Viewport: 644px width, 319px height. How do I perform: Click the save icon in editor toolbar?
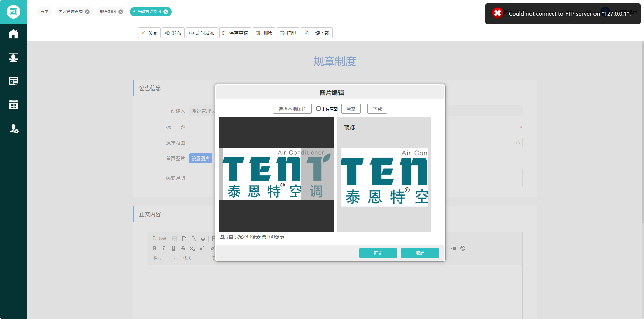[175, 239]
